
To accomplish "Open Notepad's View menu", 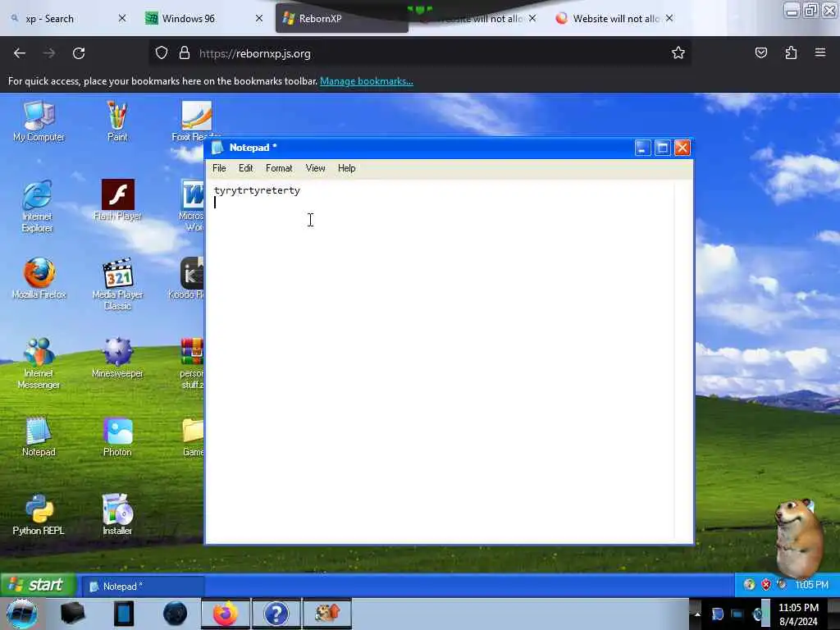I will click(x=316, y=168).
